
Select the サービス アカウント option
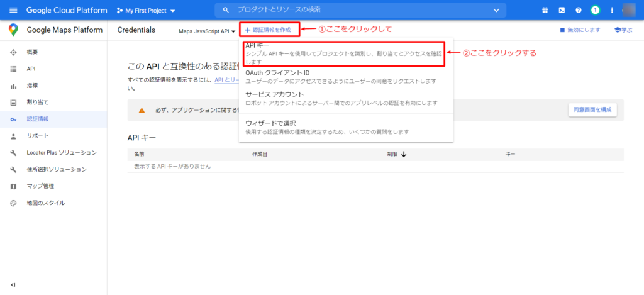pos(346,98)
